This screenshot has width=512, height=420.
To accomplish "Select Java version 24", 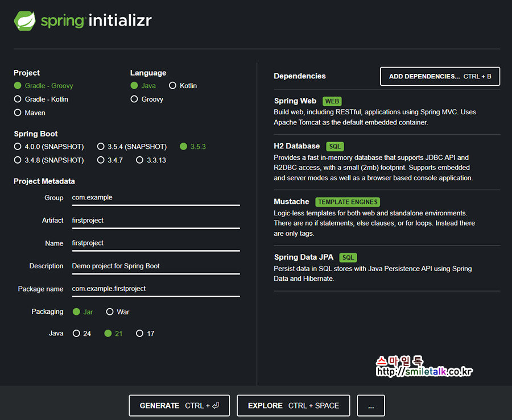I will click(81, 334).
